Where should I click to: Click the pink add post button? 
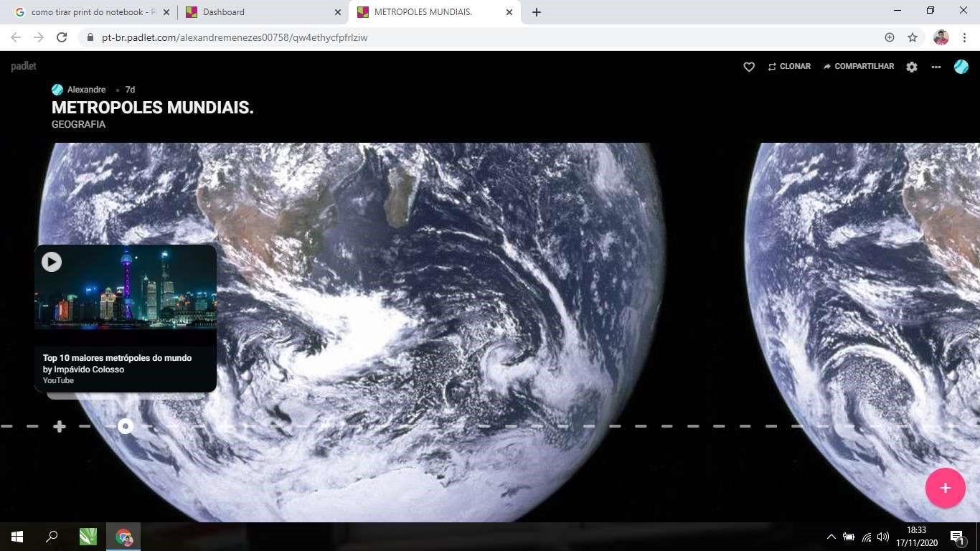coord(945,488)
